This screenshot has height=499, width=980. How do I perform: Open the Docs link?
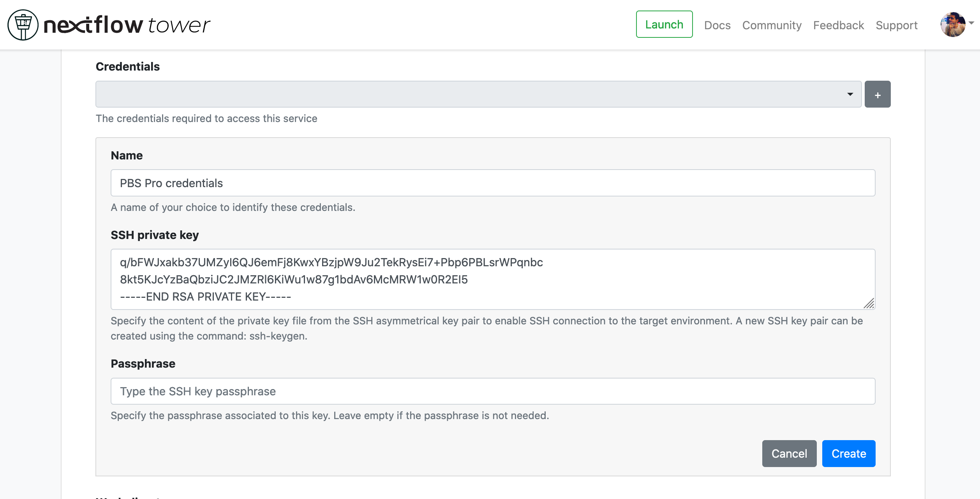[717, 25]
